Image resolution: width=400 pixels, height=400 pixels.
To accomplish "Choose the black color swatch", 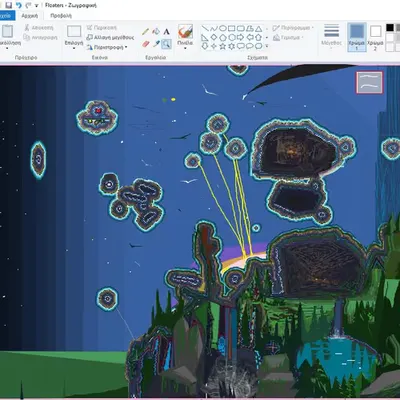I will (x=390, y=28).
